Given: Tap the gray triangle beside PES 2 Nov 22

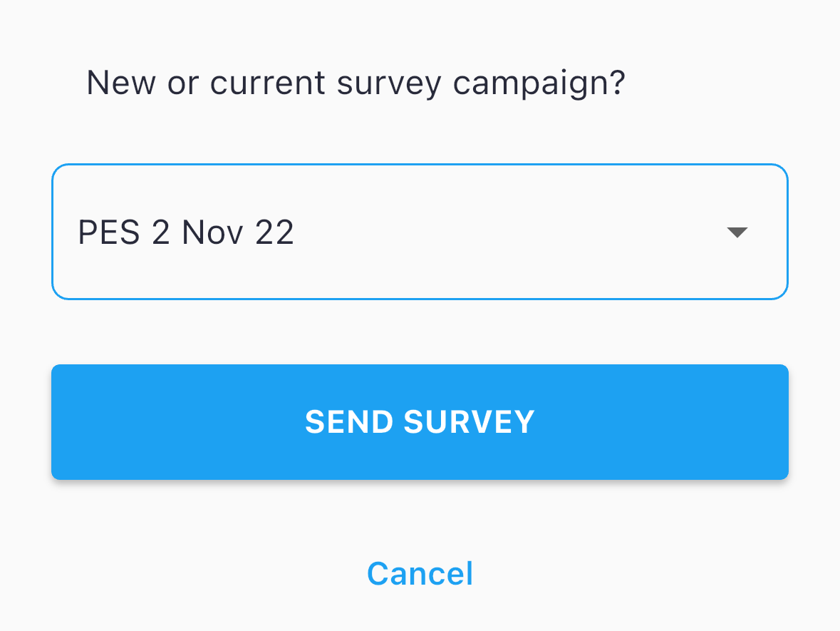Looking at the screenshot, I should click(x=737, y=232).
